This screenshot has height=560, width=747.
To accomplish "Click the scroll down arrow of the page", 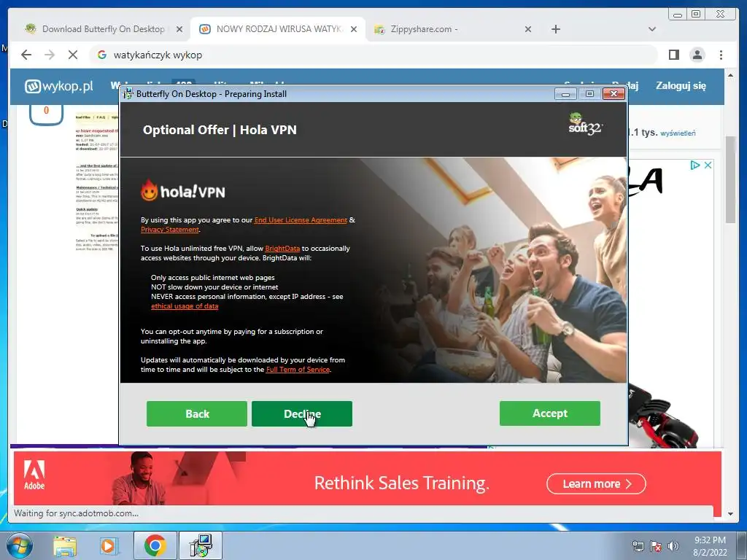I will coord(730,514).
